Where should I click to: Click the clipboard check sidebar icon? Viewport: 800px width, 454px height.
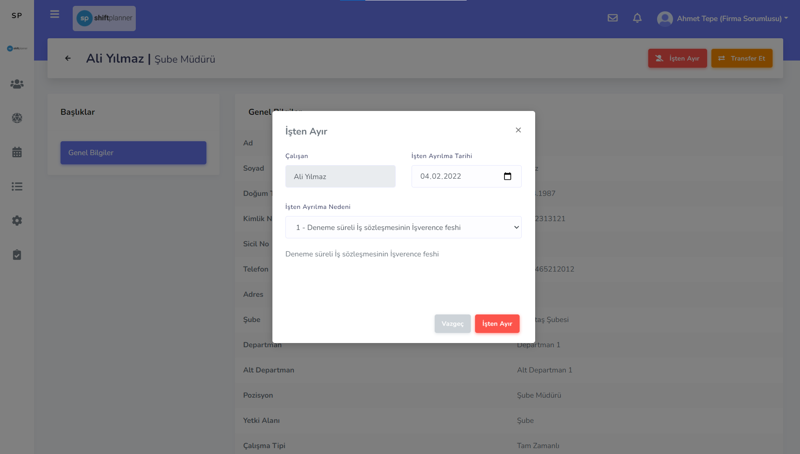tap(17, 255)
